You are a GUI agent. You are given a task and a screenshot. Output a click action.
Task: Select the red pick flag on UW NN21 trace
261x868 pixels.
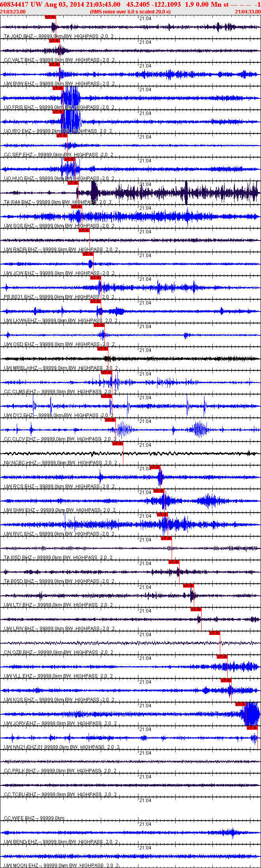click(252, 728)
